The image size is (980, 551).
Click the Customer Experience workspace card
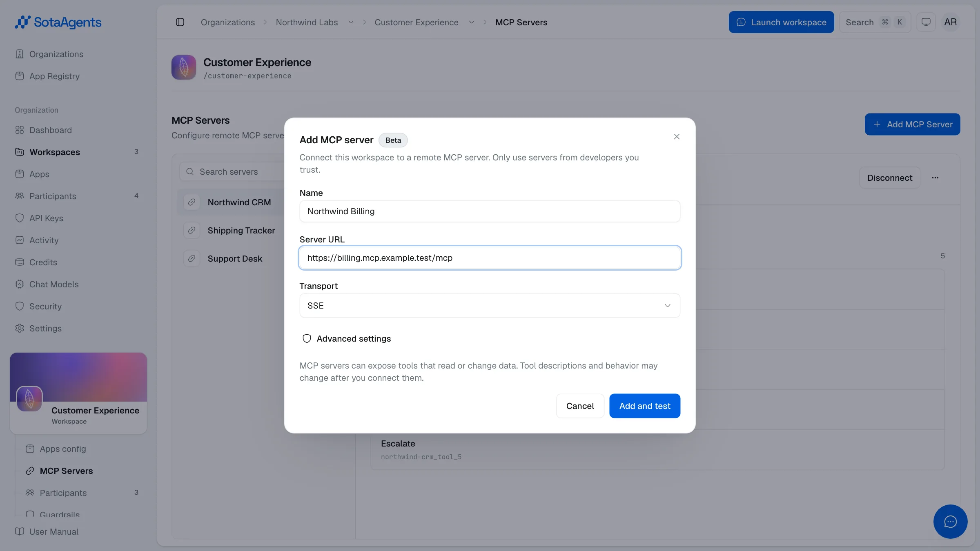tap(78, 393)
